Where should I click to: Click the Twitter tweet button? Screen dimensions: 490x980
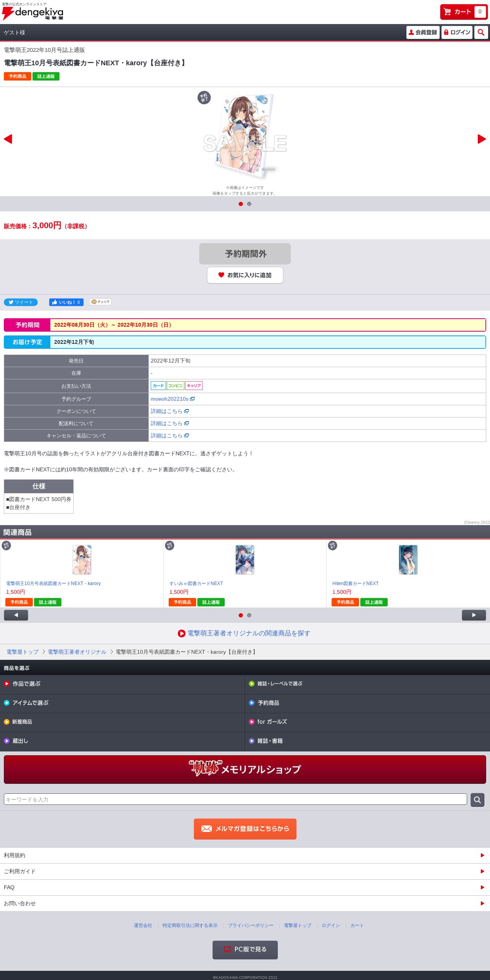pos(21,302)
